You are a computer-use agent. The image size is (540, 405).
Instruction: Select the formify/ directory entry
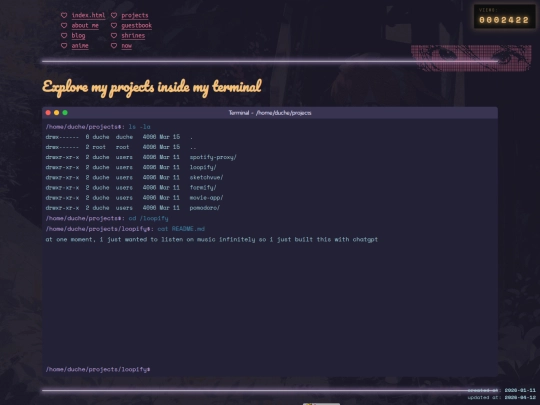tap(203, 188)
